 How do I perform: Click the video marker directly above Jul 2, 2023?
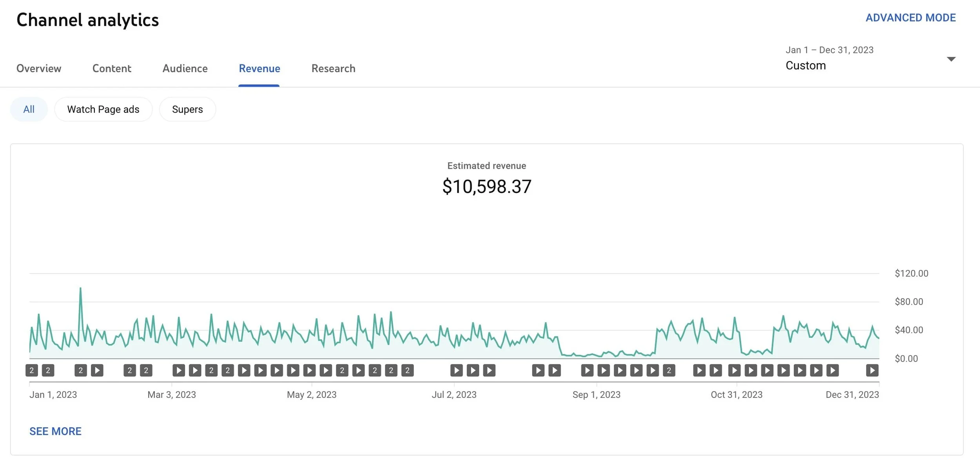click(456, 370)
